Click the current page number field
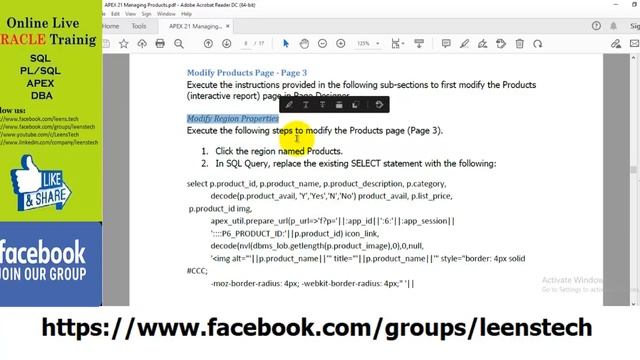 tap(246, 44)
